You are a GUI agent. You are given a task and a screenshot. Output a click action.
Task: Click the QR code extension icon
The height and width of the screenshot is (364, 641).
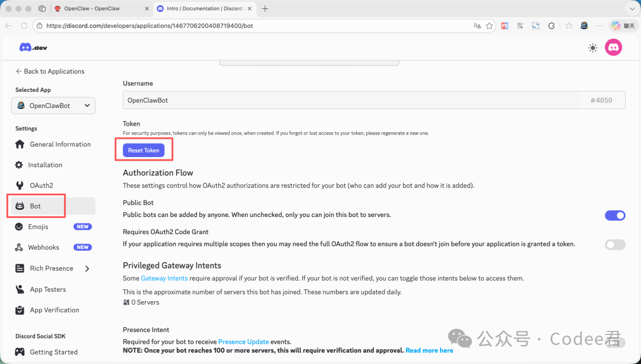coord(520,25)
